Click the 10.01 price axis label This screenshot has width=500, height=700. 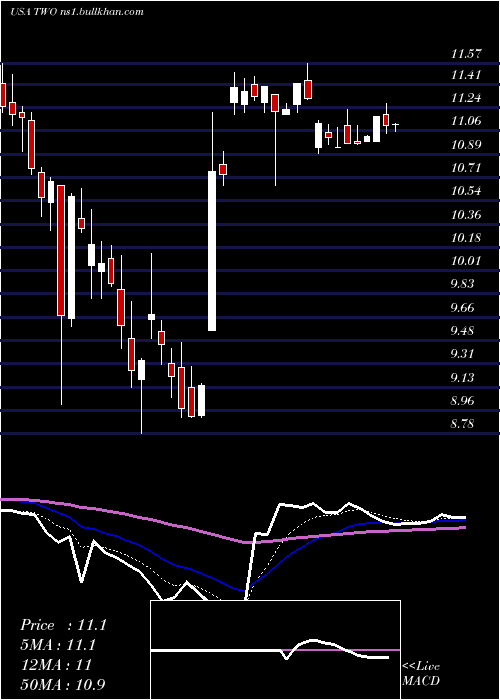coord(466,261)
